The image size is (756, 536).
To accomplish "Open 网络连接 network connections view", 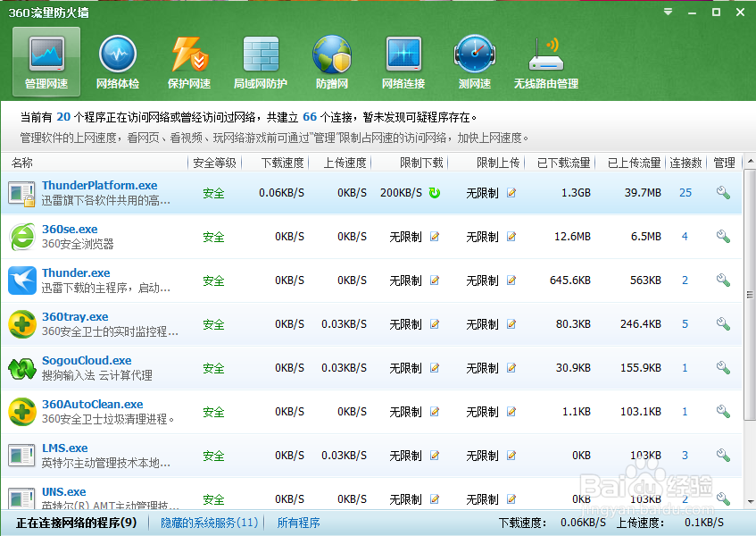I will (x=403, y=62).
